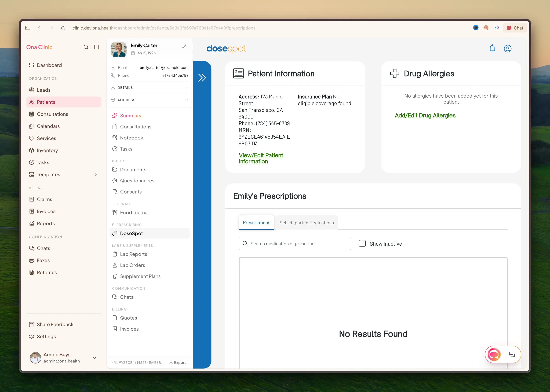Select DoseSpot under E-Prescribing
The width and height of the screenshot is (550, 392).
(x=149, y=233)
